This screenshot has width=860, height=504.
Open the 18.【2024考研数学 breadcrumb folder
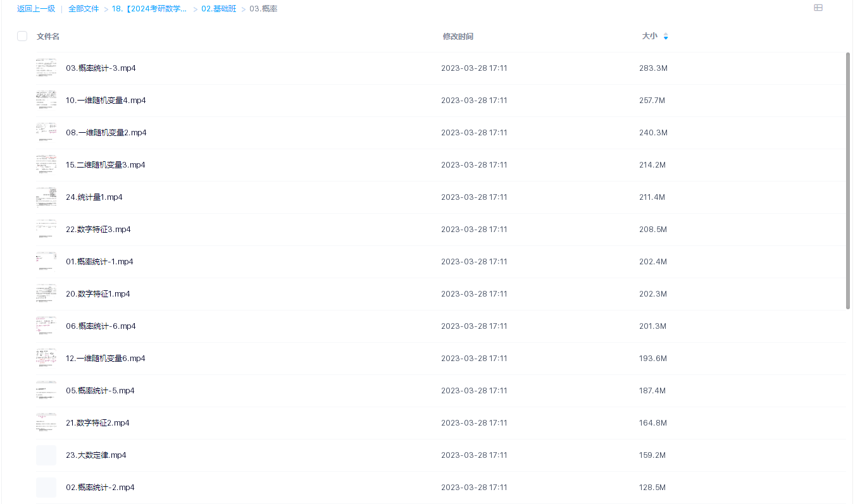pyautogui.click(x=149, y=9)
